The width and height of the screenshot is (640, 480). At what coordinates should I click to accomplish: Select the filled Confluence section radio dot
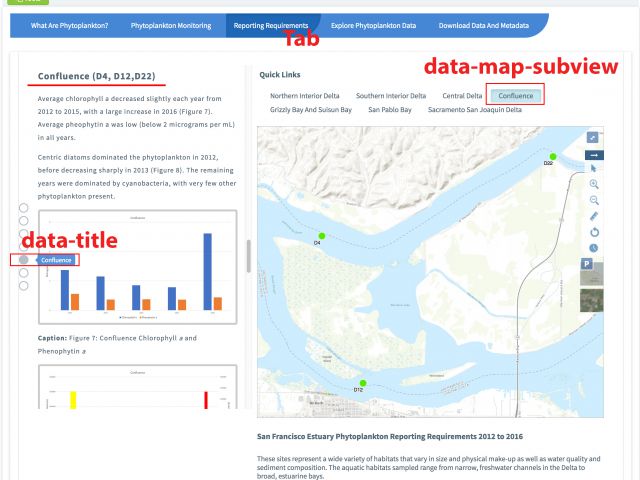coord(24,260)
